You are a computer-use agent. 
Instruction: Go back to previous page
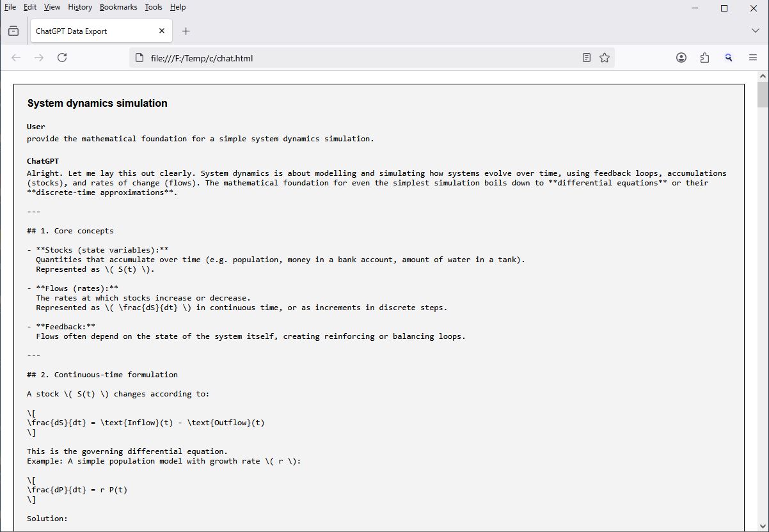pyautogui.click(x=16, y=58)
